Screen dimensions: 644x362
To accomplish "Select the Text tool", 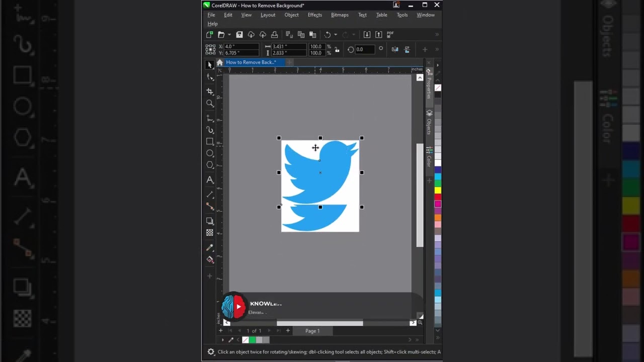I will 210,180.
